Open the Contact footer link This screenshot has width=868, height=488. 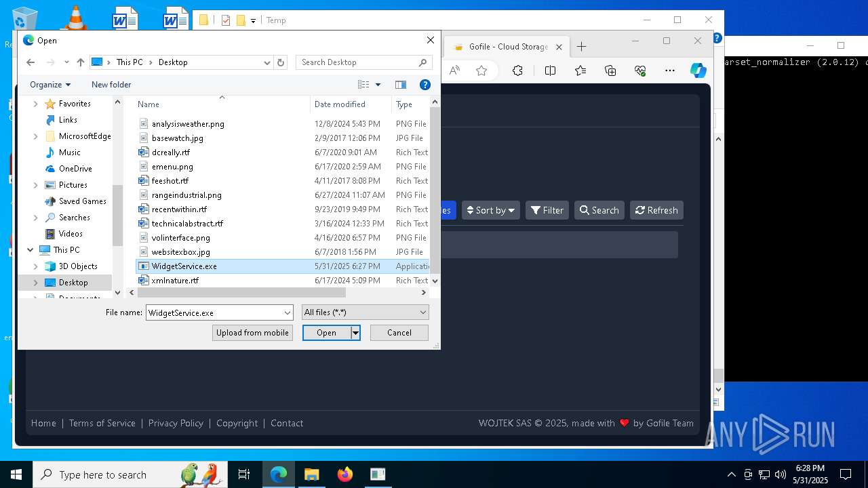click(287, 423)
